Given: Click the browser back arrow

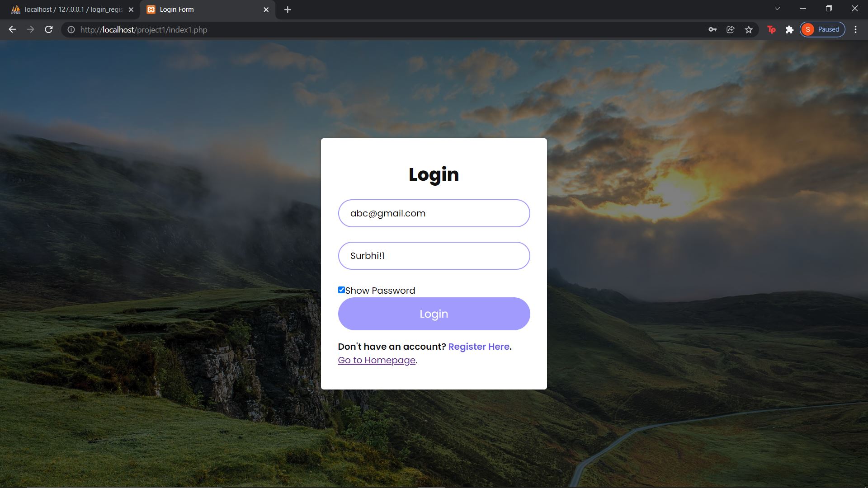Looking at the screenshot, I should pyautogui.click(x=12, y=29).
